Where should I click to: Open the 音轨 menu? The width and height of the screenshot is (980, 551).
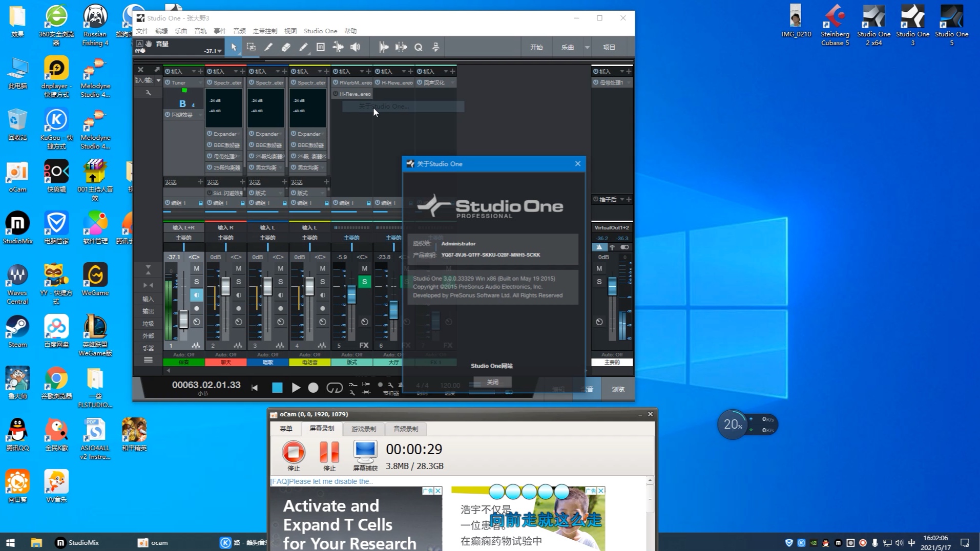click(200, 31)
